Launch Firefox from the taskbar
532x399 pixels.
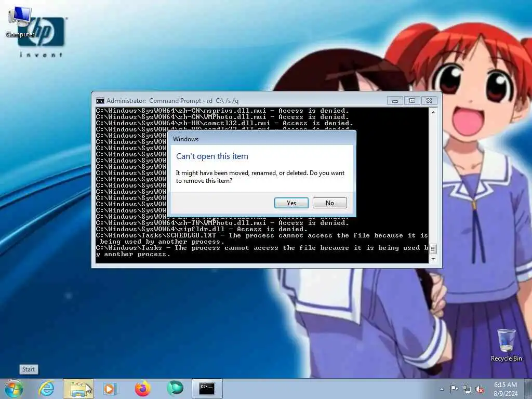pyautogui.click(x=142, y=389)
